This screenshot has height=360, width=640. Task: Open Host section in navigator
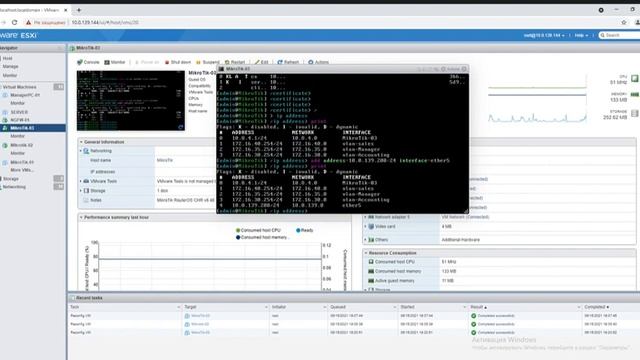[7, 58]
